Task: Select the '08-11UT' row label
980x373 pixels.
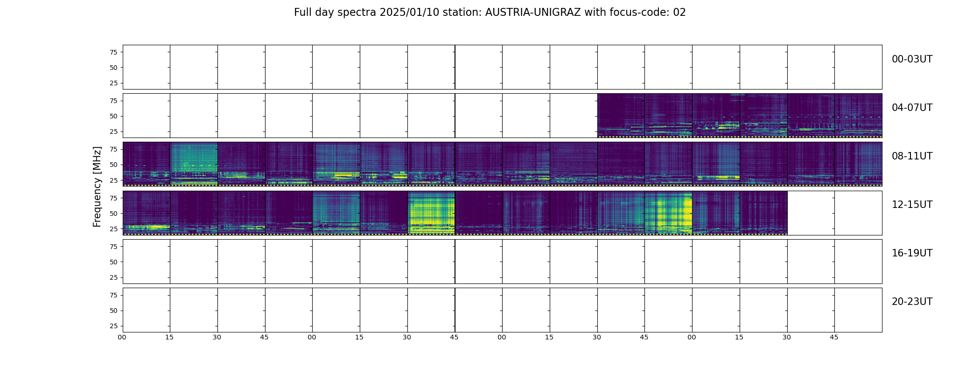Action: pos(912,156)
